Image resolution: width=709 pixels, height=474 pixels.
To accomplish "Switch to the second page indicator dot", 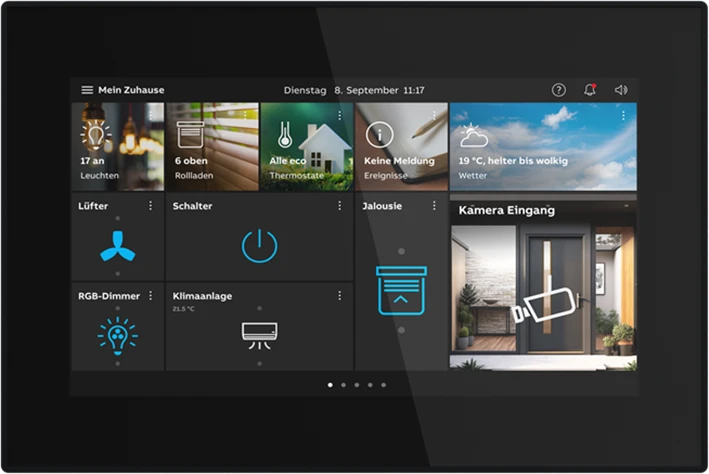I will [343, 384].
